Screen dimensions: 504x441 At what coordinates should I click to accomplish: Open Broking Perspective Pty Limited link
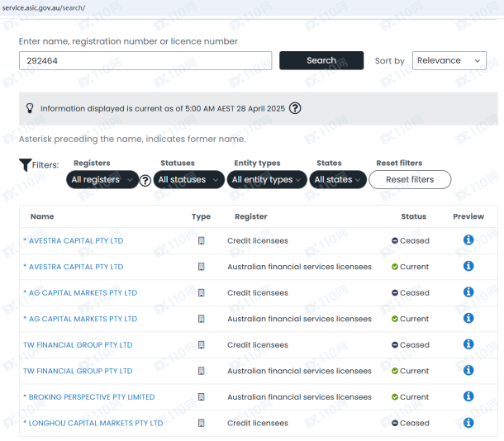[x=89, y=397]
